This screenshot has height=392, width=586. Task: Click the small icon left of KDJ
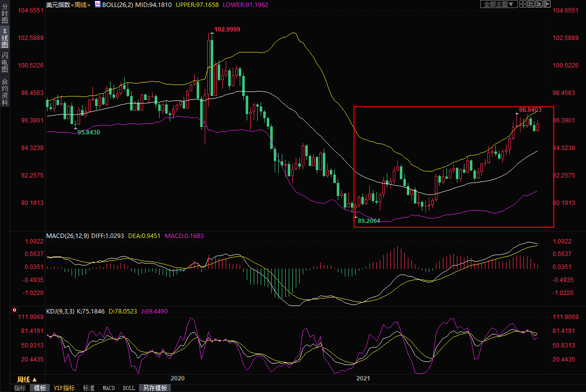click(14, 311)
